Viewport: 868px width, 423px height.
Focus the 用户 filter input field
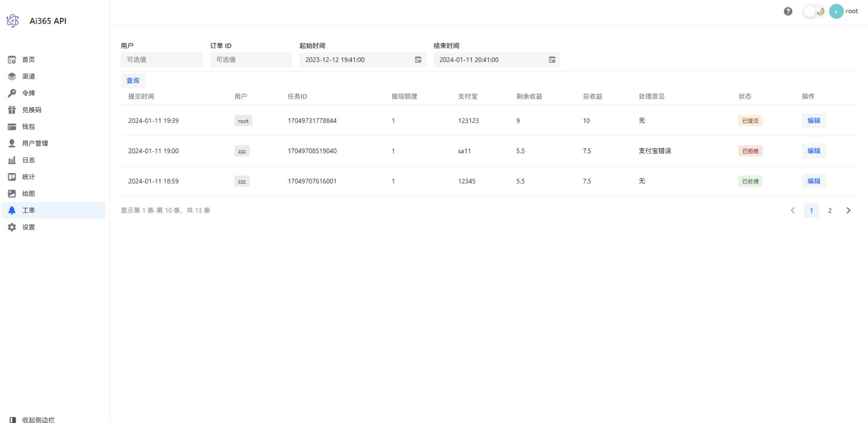point(161,60)
